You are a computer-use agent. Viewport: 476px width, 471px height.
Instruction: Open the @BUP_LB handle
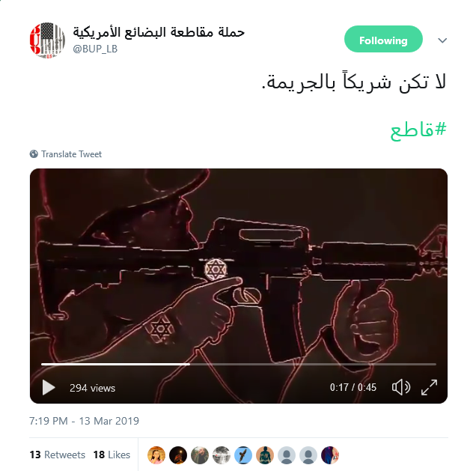[x=95, y=49]
